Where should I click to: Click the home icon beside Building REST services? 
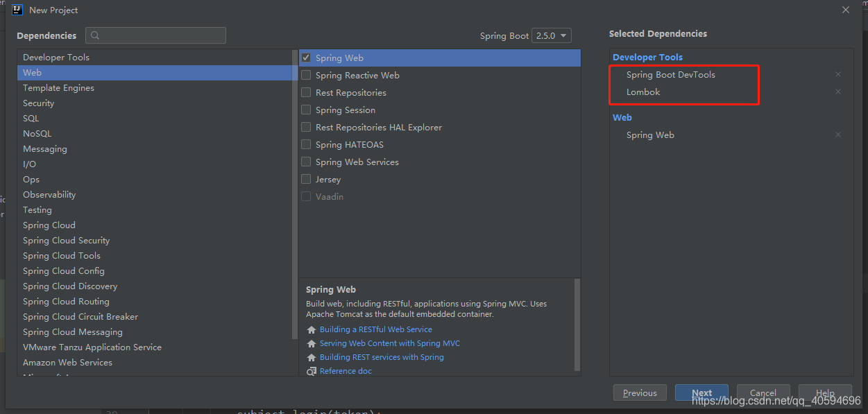312,357
